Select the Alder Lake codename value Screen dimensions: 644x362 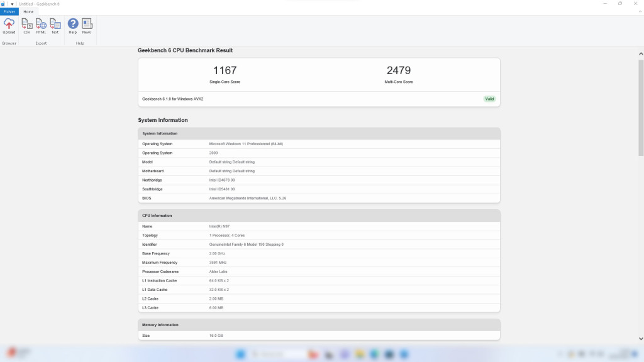tap(218, 271)
